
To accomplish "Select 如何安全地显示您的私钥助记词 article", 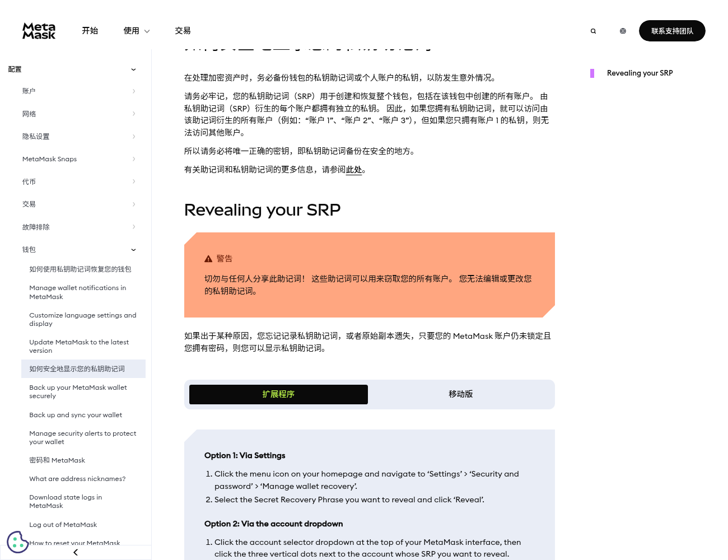I will (x=83, y=368).
